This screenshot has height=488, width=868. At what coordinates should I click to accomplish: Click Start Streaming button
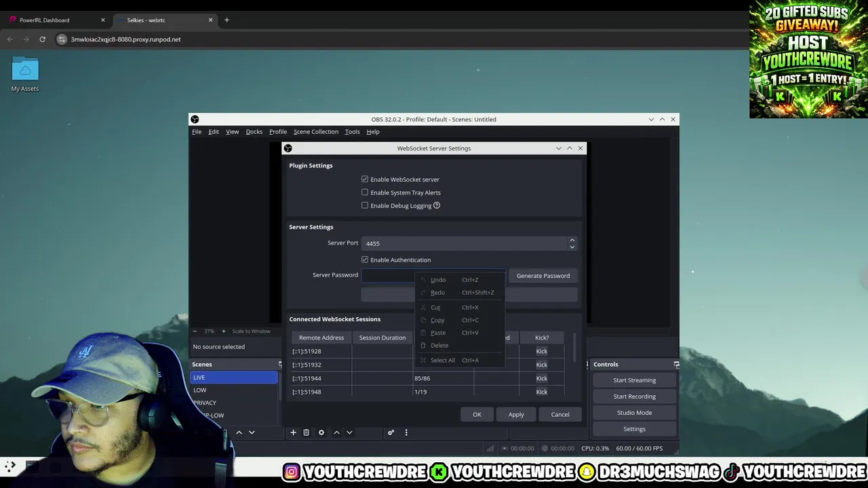point(635,380)
